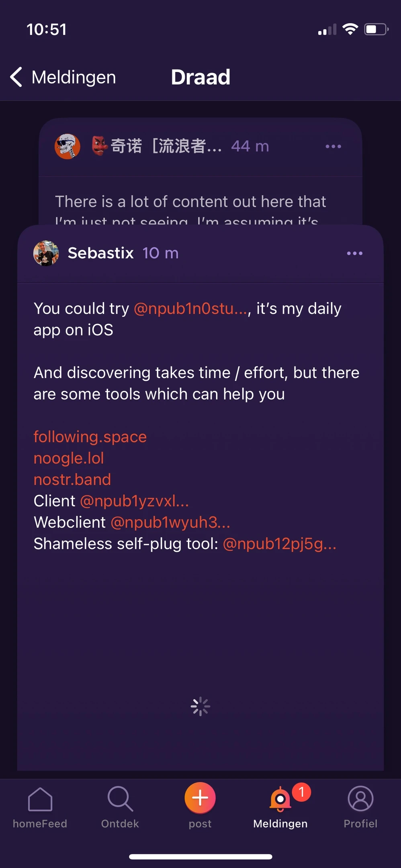Tap the back chevron to Meldingen
This screenshot has width=401, height=868.
pyautogui.click(x=17, y=77)
